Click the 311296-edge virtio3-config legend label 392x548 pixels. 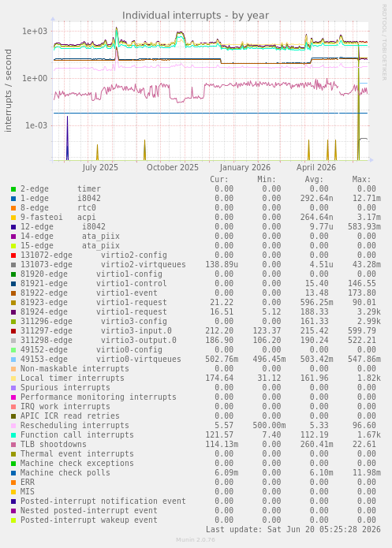point(94,321)
